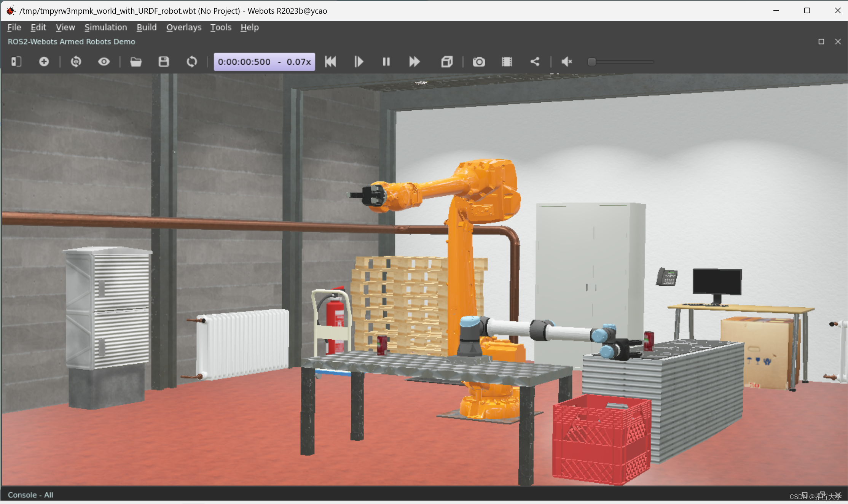The image size is (848, 504).
Task: Save the current world file
Action: tap(164, 62)
